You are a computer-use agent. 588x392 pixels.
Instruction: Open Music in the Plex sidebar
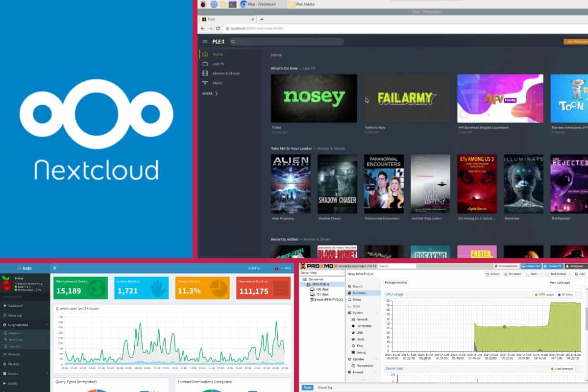pyautogui.click(x=229, y=83)
